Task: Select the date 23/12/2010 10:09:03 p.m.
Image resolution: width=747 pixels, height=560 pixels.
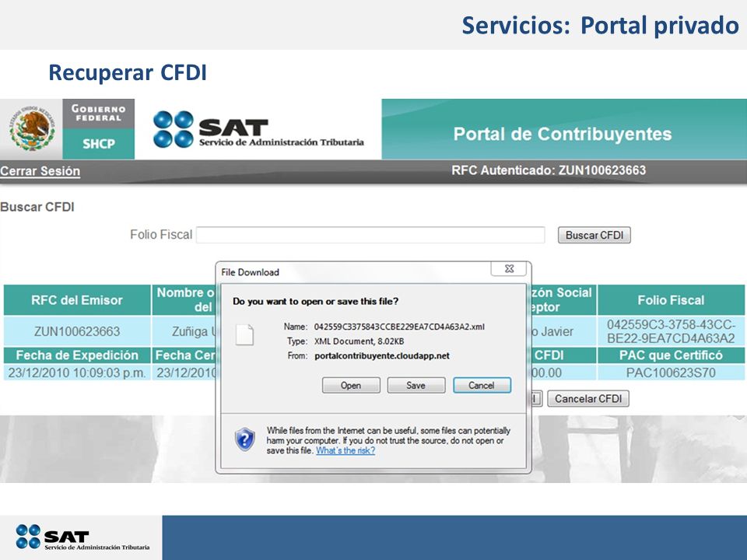Action: [x=77, y=373]
